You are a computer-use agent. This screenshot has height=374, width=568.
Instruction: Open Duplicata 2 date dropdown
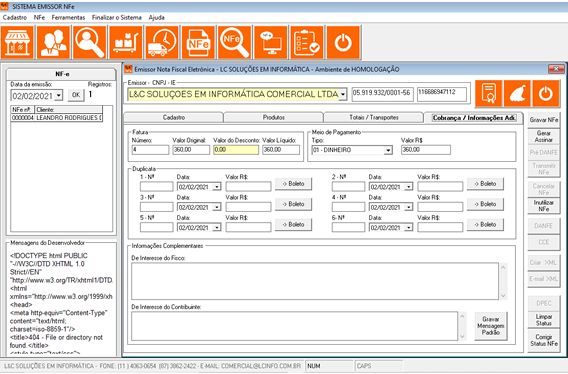click(x=409, y=187)
